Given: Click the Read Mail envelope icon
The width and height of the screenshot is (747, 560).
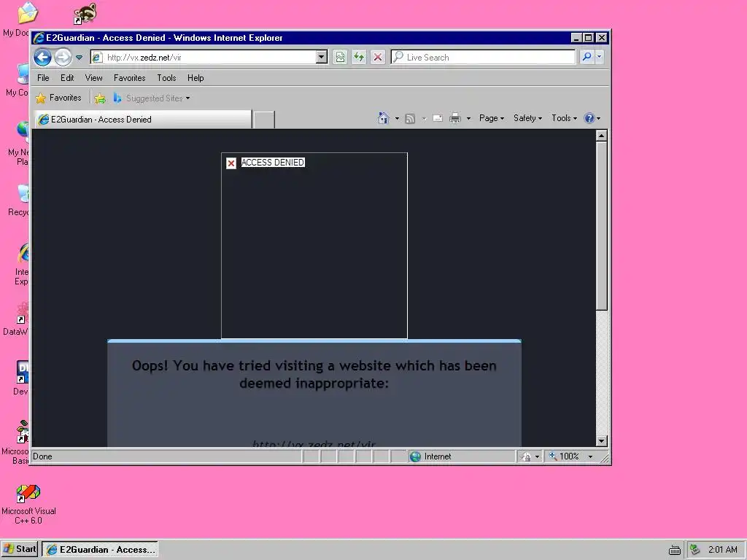Looking at the screenshot, I should click(438, 118).
